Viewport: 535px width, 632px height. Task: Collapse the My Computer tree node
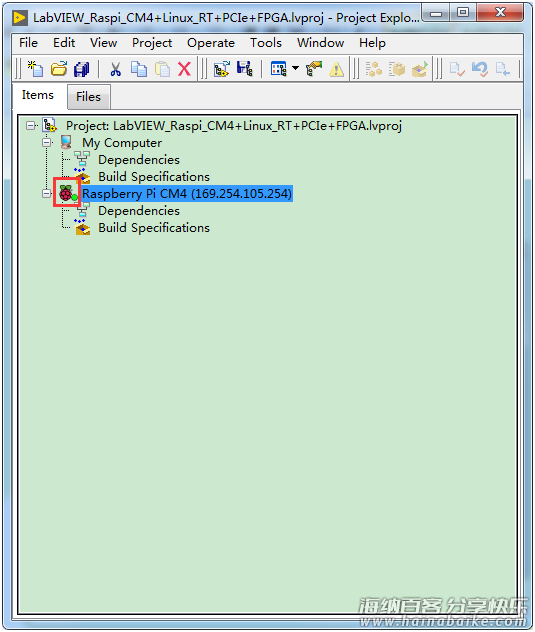pyautogui.click(x=47, y=143)
